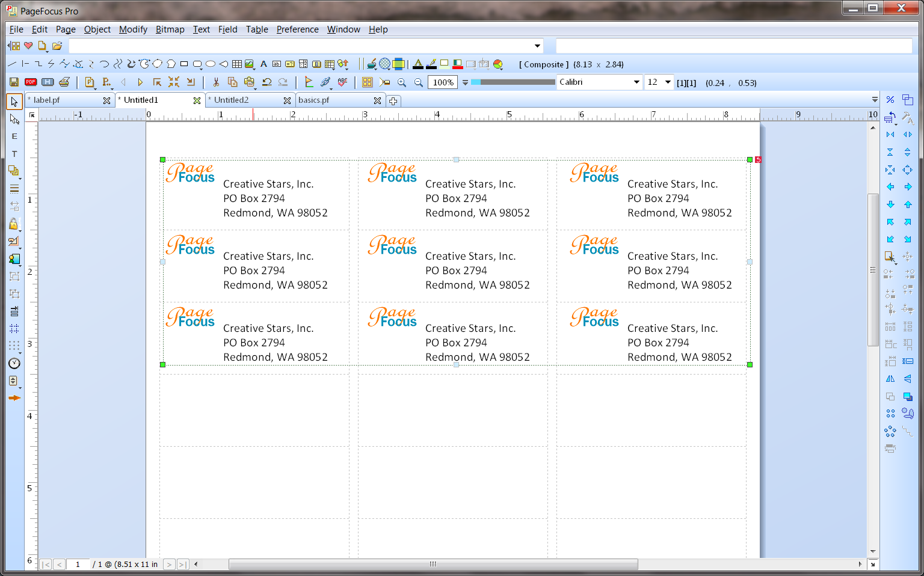The height and width of the screenshot is (576, 924).
Task: Open the Bitmap menu
Action: 170,29
